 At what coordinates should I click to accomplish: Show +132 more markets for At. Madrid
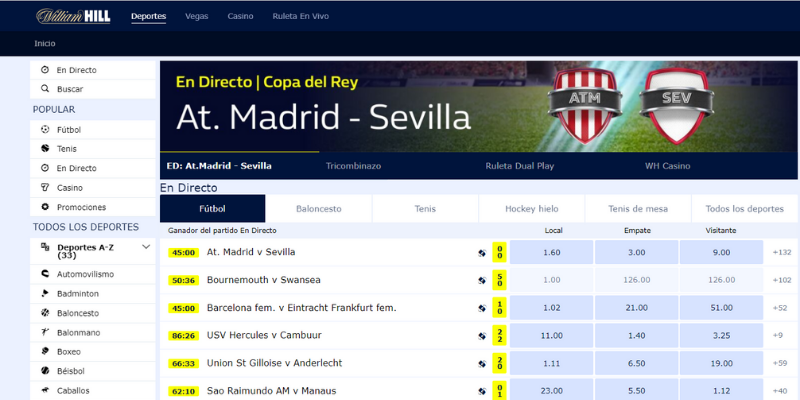click(x=782, y=252)
